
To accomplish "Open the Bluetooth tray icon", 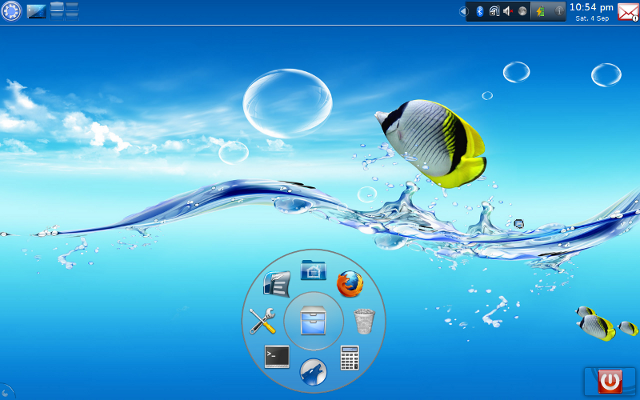I will coord(480,11).
